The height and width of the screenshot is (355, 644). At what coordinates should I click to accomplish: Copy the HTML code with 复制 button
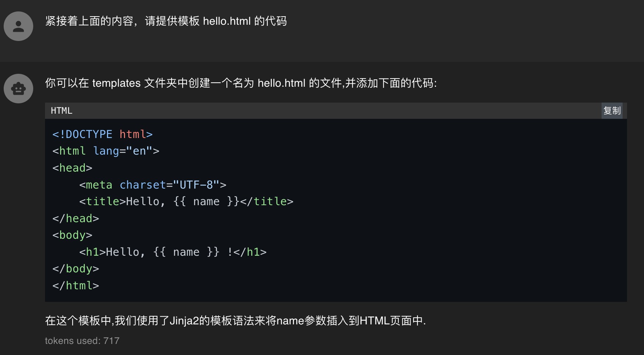[612, 111]
